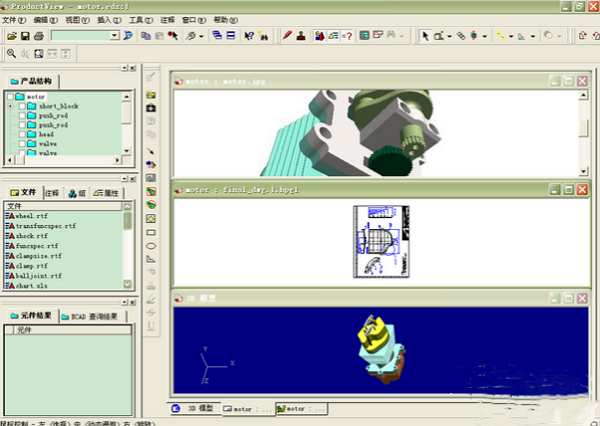Click the Print toolbar icon

38,36
